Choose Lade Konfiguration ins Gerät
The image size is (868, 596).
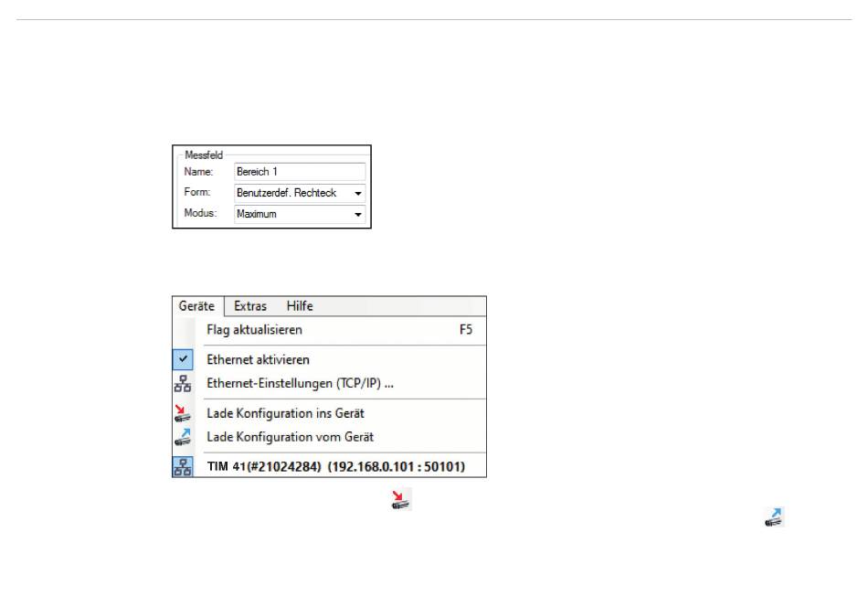286,413
